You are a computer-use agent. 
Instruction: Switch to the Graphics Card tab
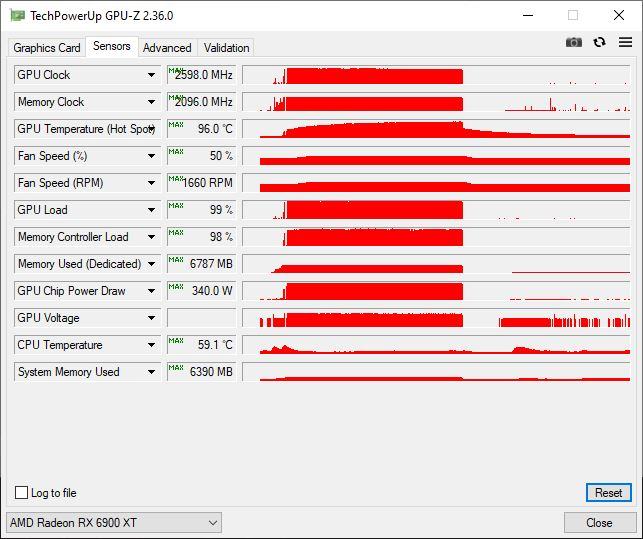pos(47,48)
